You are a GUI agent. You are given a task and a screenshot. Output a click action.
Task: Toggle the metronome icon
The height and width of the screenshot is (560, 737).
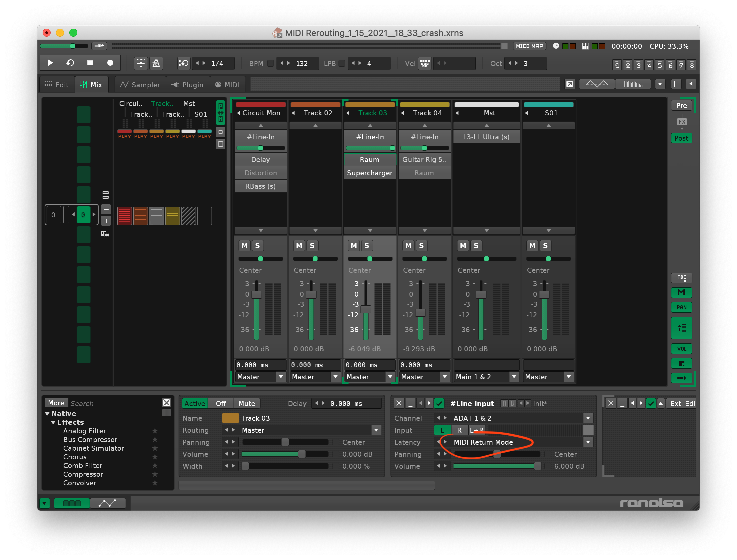point(156,63)
